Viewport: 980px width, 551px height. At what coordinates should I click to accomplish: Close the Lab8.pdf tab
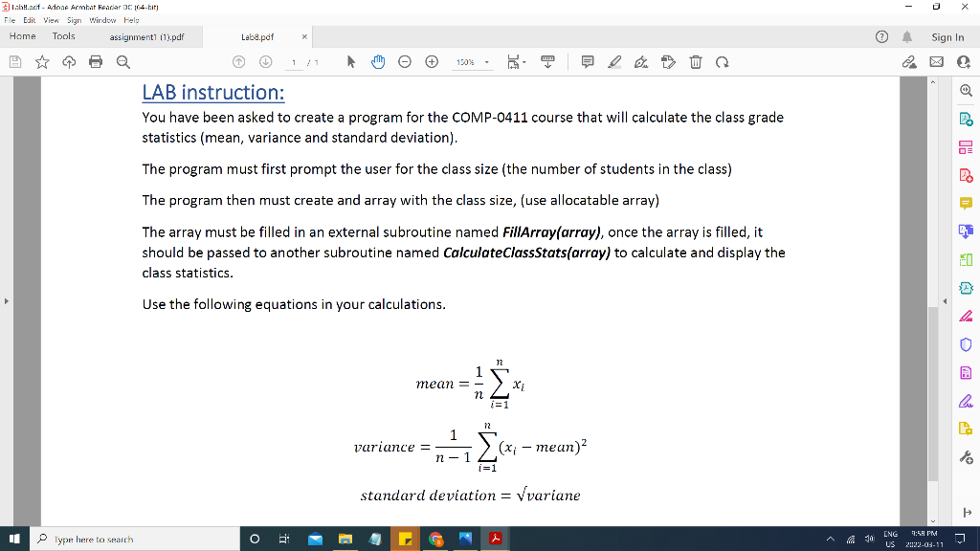coord(304,37)
